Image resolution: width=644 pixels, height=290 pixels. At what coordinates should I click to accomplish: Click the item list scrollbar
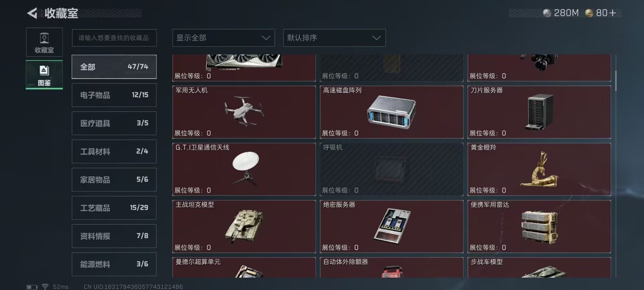pos(616,81)
